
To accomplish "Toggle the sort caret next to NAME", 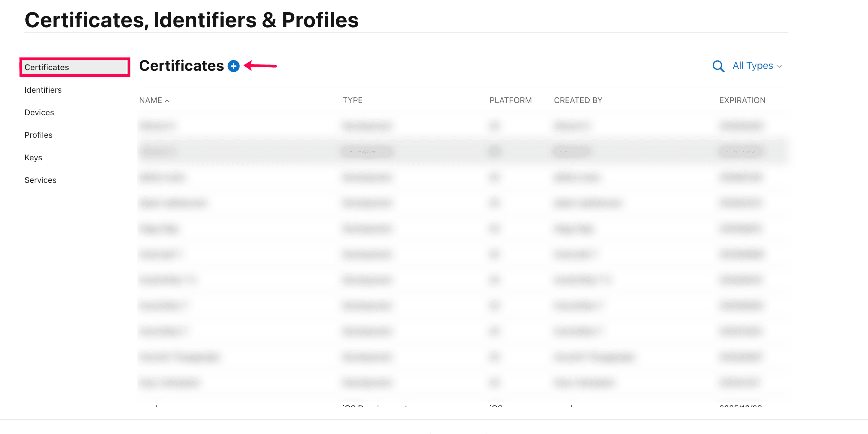I will [x=167, y=101].
